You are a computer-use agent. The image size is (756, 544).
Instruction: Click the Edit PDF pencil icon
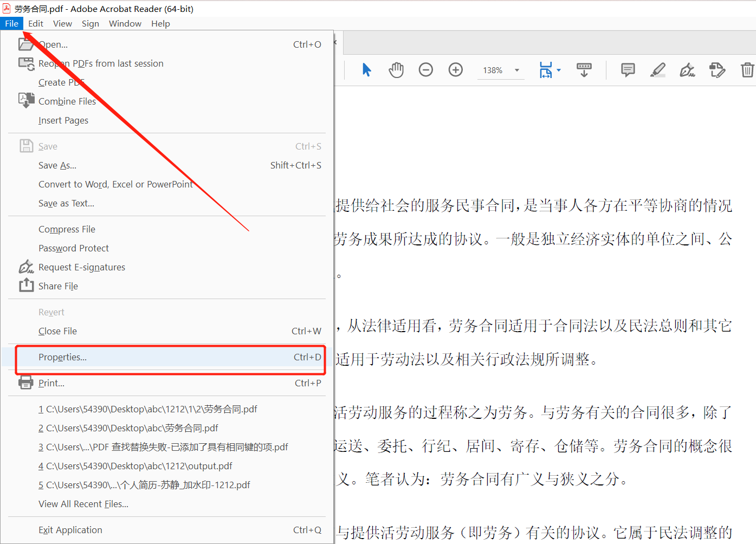point(717,70)
